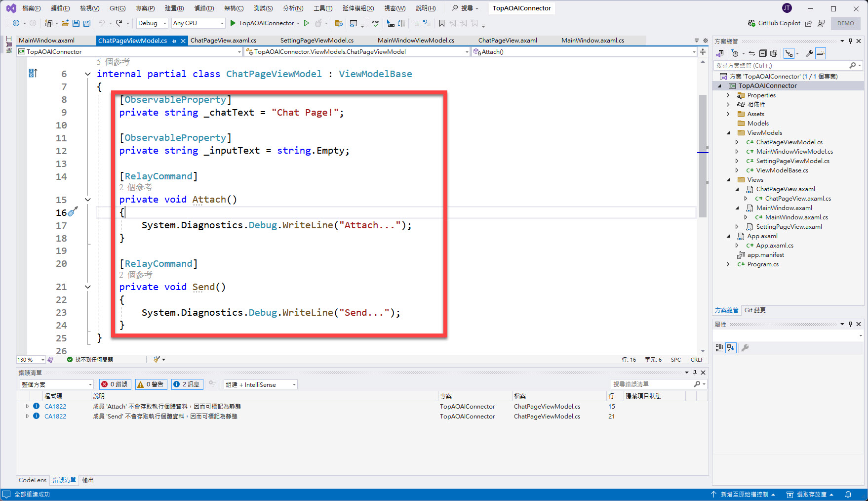Image resolution: width=868 pixels, height=501 pixels.
Task: Click the CA1822 link for the Send member
Action: 55,416
